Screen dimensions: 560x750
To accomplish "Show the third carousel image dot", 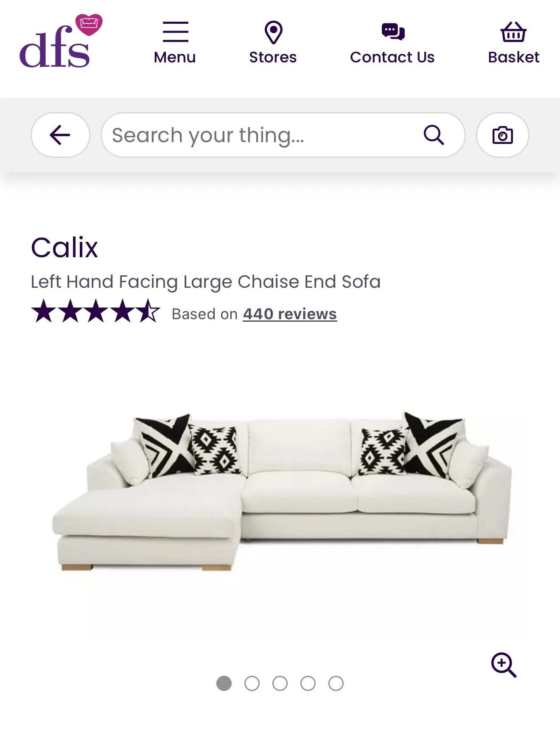I will tap(280, 683).
